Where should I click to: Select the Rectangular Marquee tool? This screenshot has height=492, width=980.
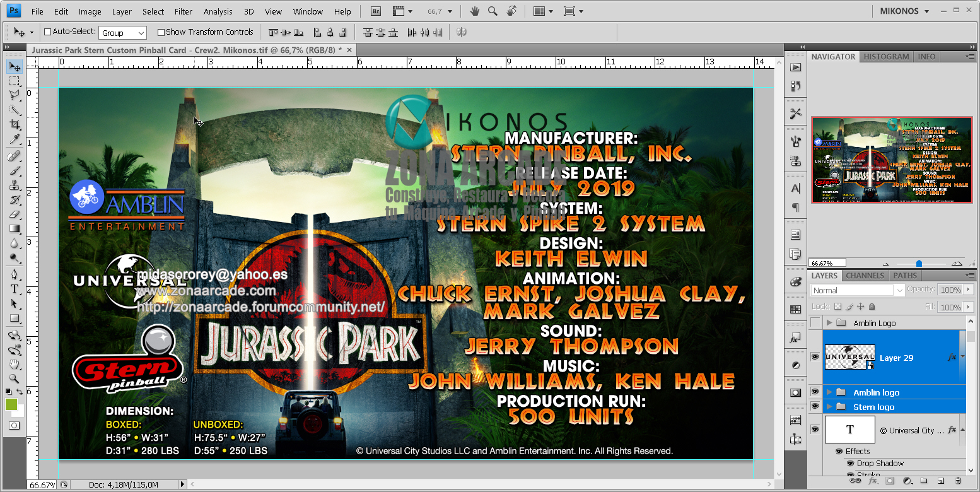[15, 81]
